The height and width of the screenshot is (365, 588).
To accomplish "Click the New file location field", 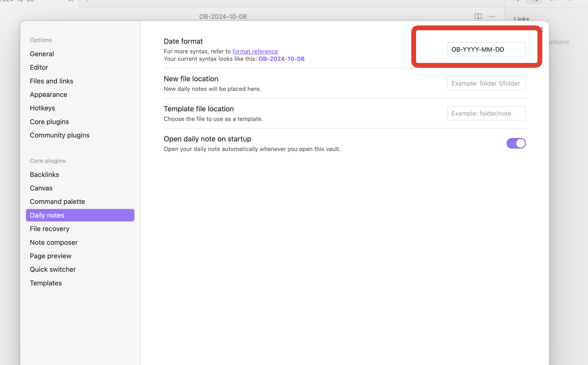I will [x=486, y=83].
